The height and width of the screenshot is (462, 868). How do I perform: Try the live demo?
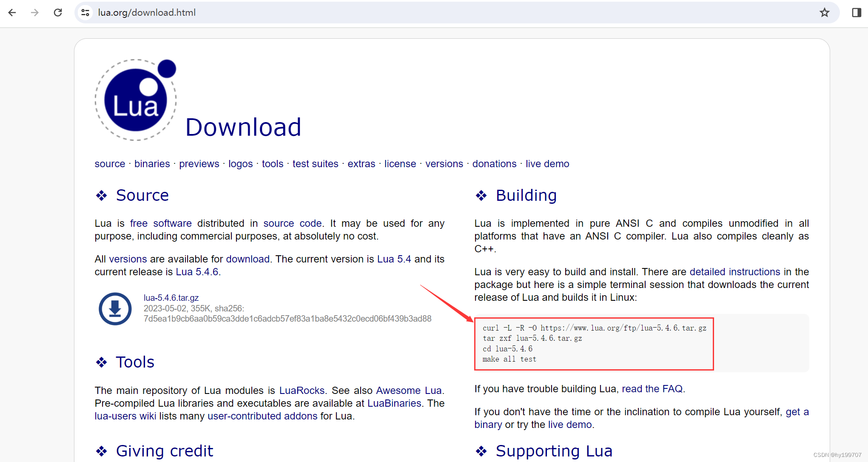coord(547,164)
